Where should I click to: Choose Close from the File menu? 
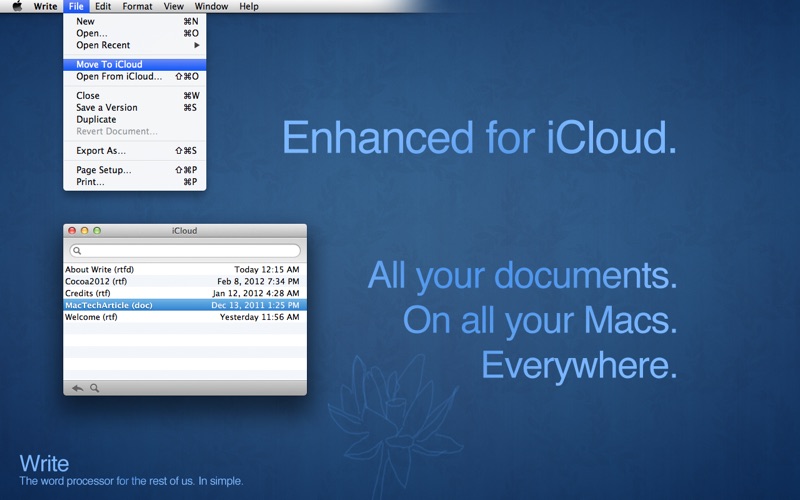pyautogui.click(x=135, y=95)
